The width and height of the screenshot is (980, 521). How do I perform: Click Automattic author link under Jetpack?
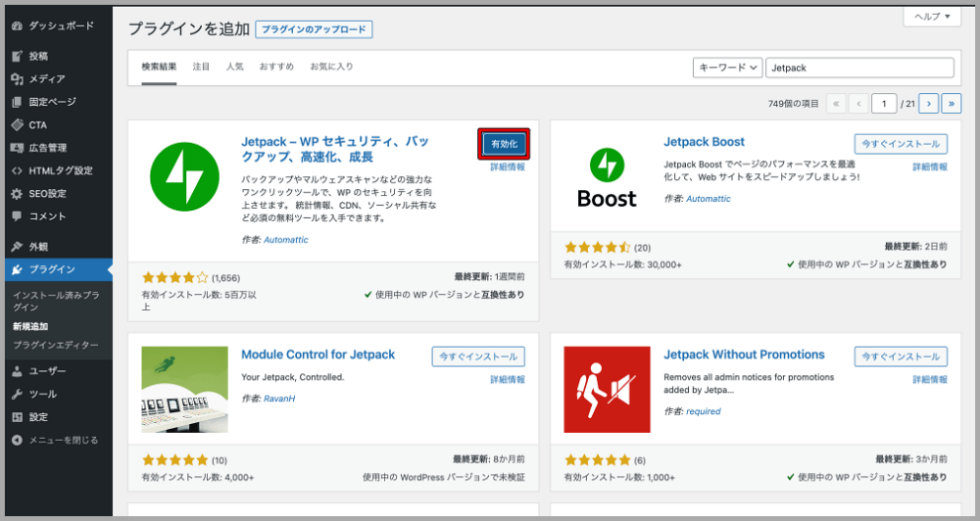click(x=285, y=239)
